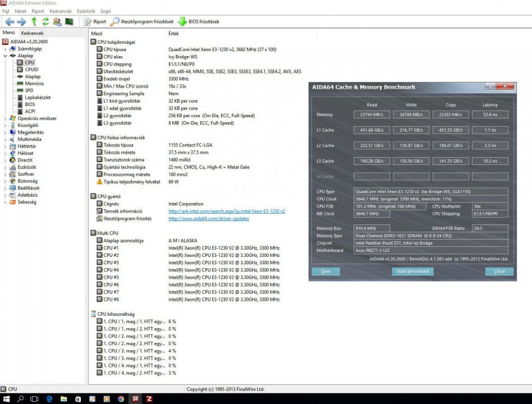
Task: Click the Eszközök icon in the tree
Action: 12,167
